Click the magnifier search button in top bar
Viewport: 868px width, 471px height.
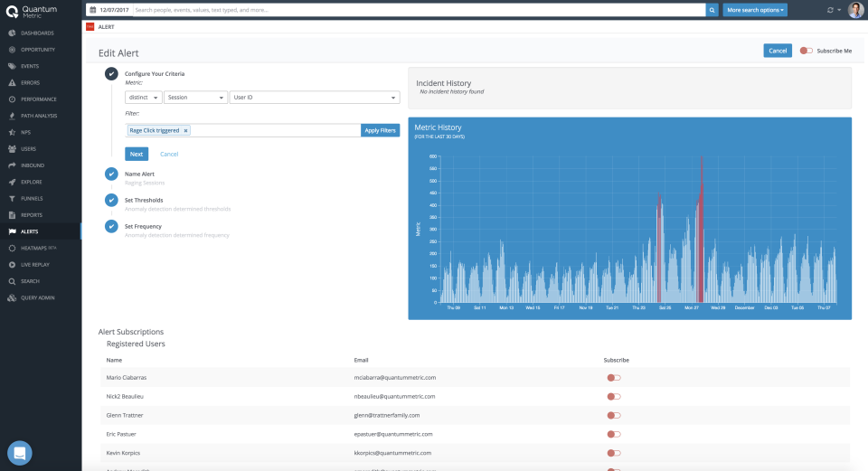[x=712, y=10]
